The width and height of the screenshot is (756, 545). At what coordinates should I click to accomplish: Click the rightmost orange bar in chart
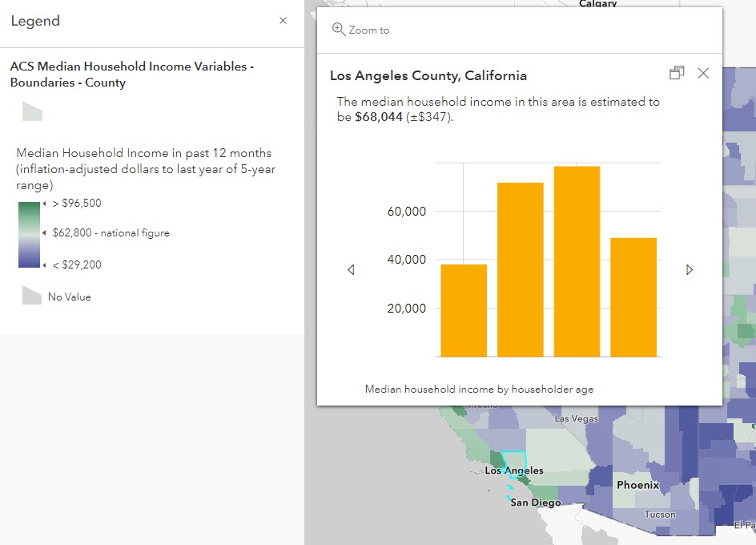pyautogui.click(x=633, y=297)
